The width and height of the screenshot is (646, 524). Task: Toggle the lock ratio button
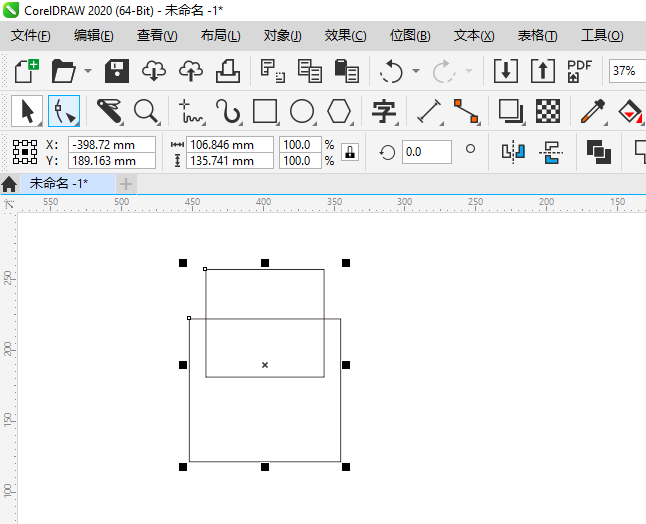pos(350,152)
